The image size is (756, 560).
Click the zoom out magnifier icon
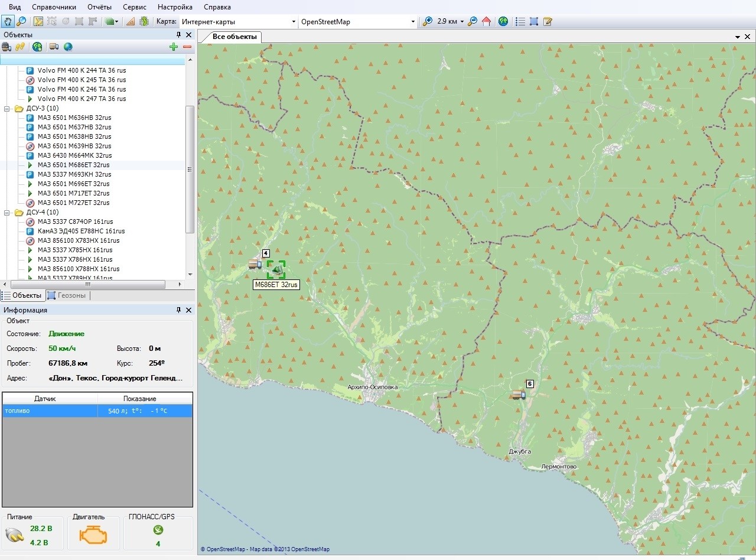472,22
